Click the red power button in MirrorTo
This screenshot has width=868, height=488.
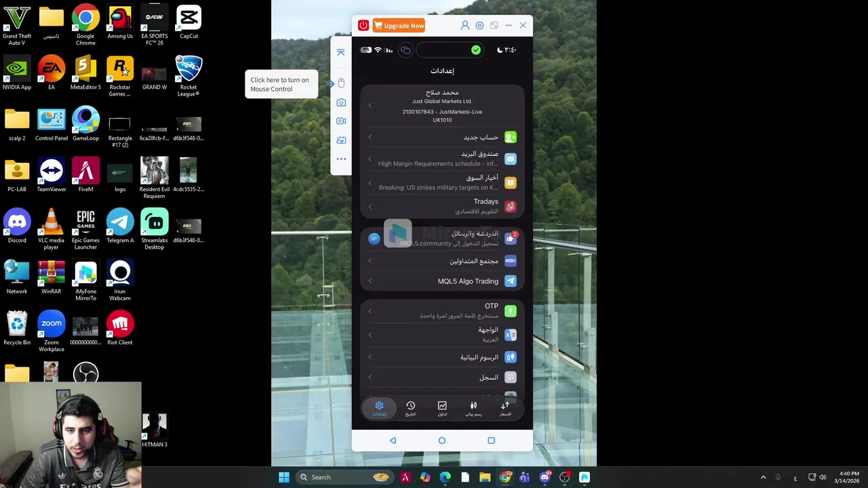[x=363, y=26]
